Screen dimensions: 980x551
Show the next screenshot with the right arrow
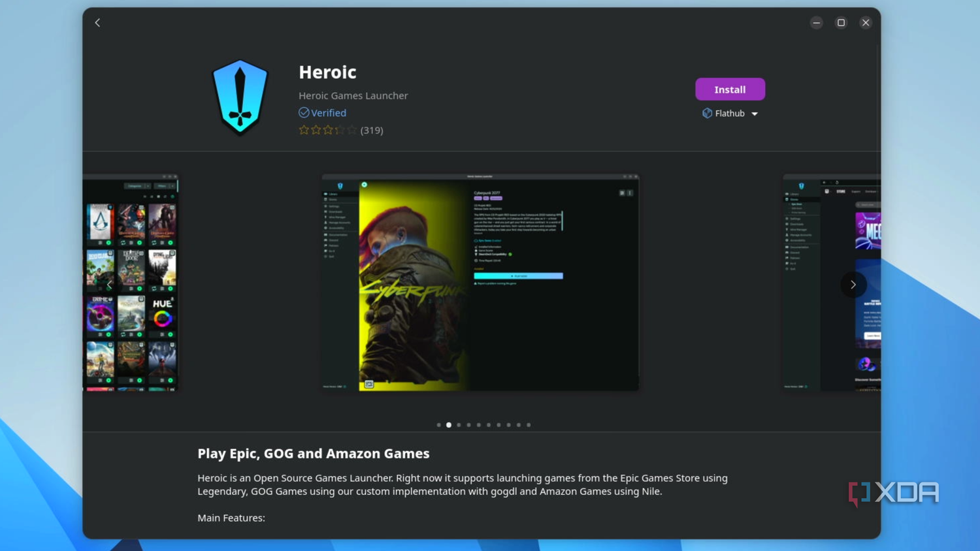click(x=853, y=285)
